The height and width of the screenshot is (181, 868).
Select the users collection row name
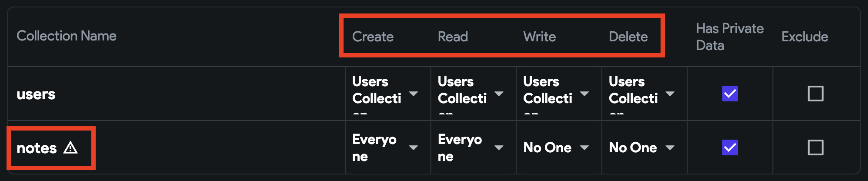(36, 94)
